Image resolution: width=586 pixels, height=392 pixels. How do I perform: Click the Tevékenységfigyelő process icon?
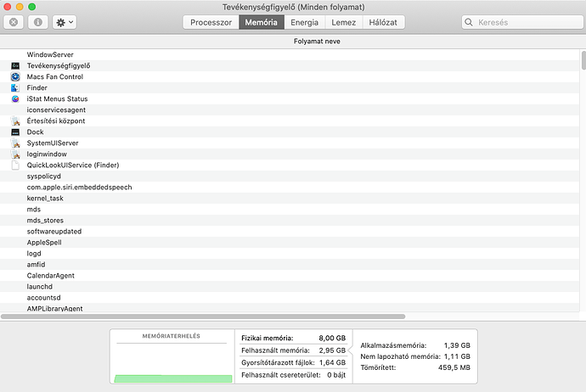(15, 65)
